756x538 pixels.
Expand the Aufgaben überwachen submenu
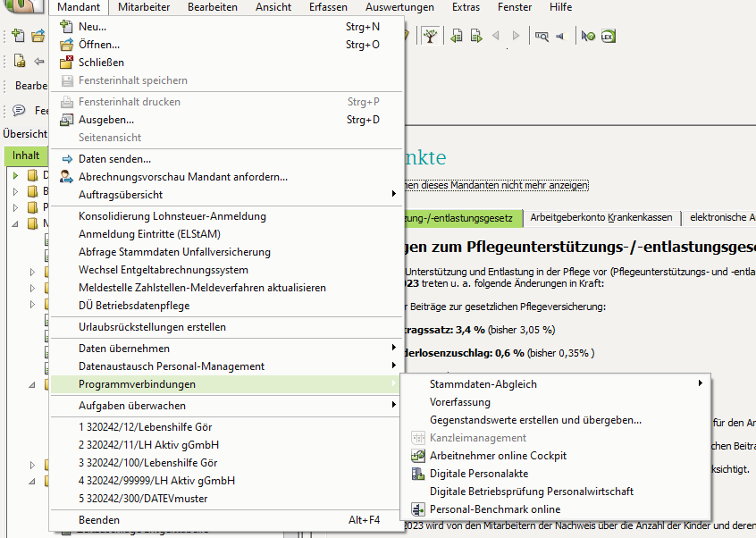pos(227,406)
